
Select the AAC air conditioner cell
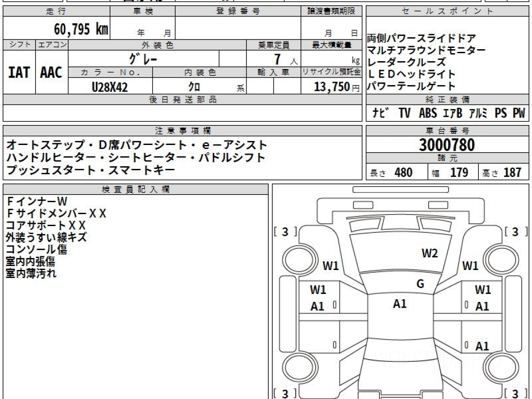point(51,73)
